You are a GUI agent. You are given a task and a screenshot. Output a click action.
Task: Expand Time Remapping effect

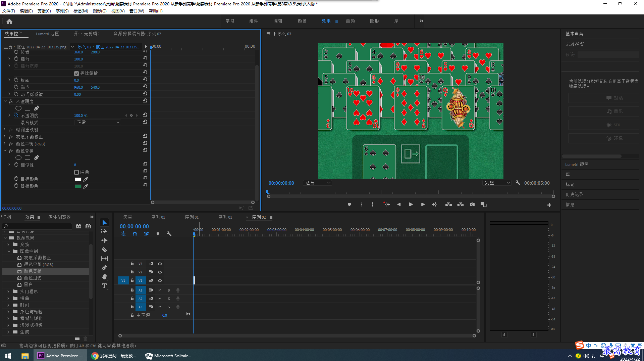(5, 129)
